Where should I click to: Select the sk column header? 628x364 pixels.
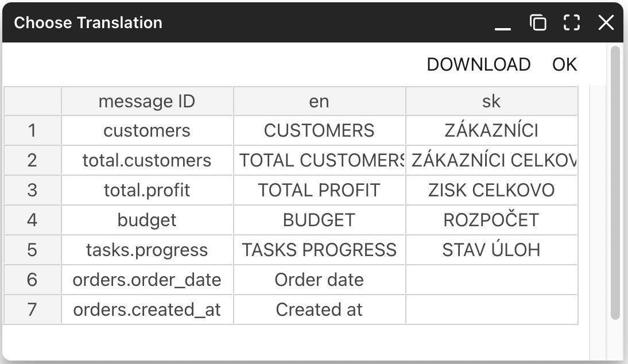tap(491, 101)
